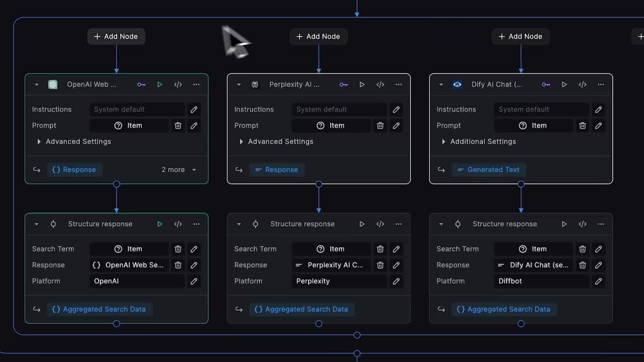Click the Platform field containing Perplexity
Screen dimensions: 644x362
339,281
